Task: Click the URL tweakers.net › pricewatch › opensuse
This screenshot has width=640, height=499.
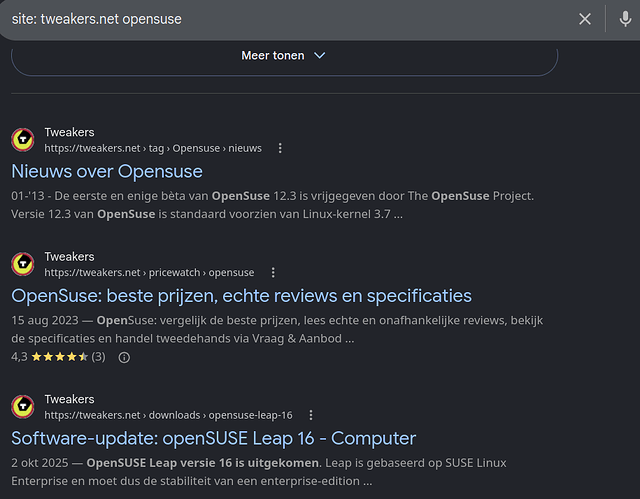Action: click(149, 273)
